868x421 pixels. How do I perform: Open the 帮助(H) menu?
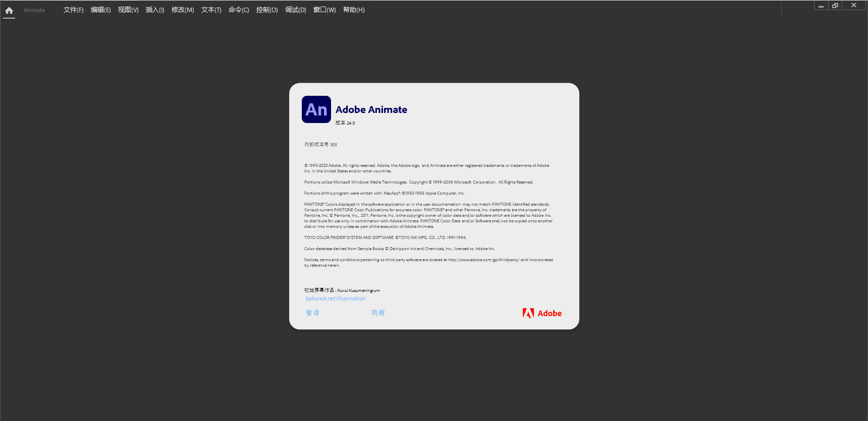point(354,10)
